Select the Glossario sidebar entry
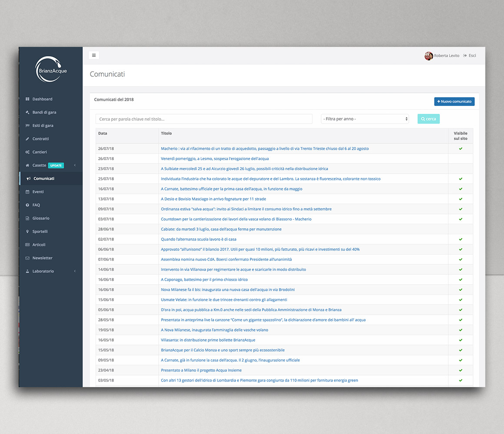This screenshot has height=434, width=504. (40, 218)
